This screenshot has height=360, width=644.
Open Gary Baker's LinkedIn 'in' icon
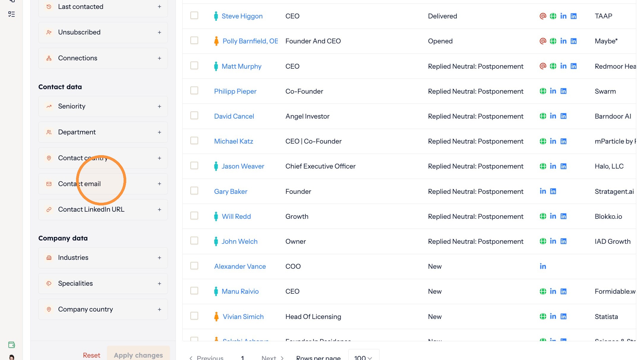[543, 191]
